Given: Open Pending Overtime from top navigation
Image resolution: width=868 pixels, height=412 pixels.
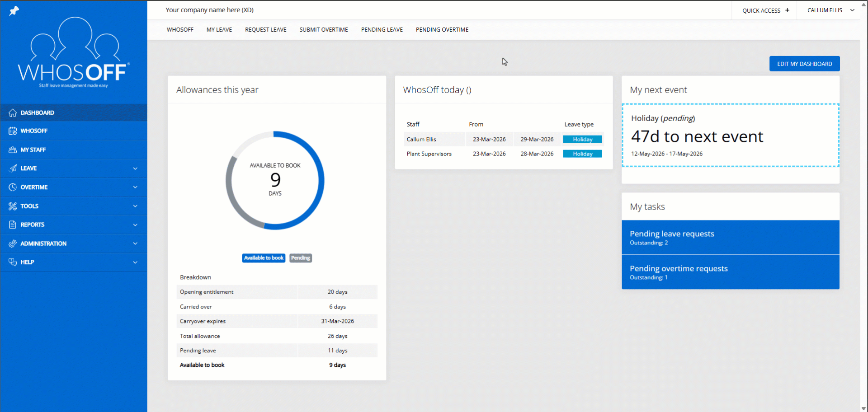Looking at the screenshot, I should click(442, 30).
